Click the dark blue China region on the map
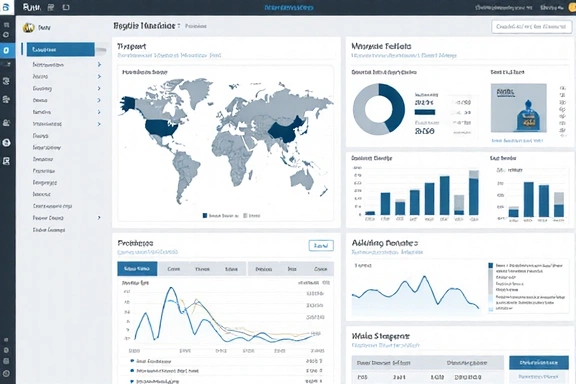The image size is (576, 384). click(286, 132)
